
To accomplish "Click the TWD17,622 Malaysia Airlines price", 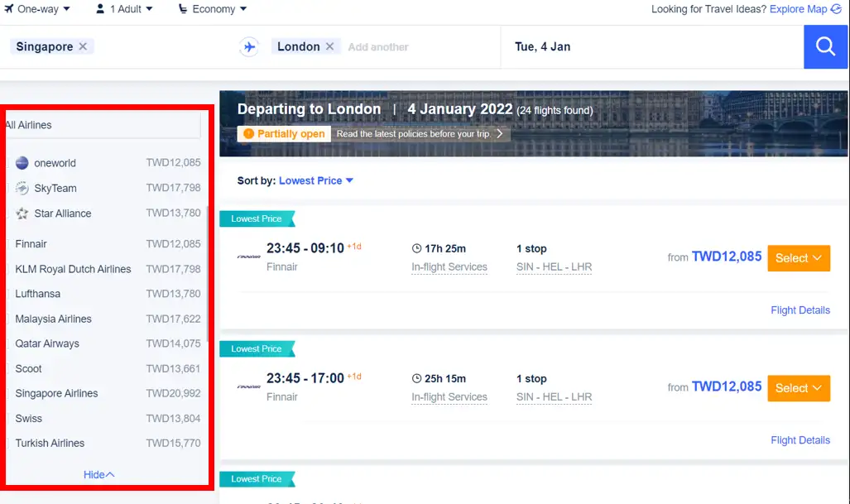I will 174,319.
